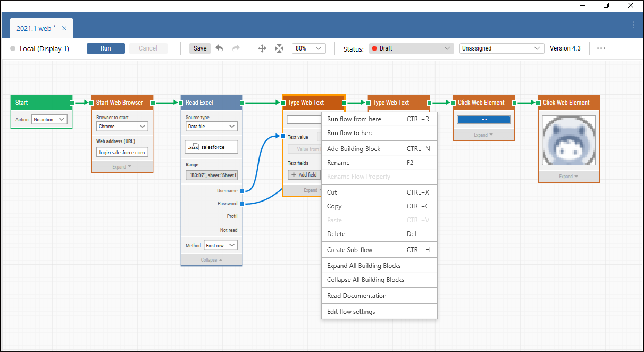The image size is (644, 352).
Task: Collapse the Read Excel building block
Action: 211,259
